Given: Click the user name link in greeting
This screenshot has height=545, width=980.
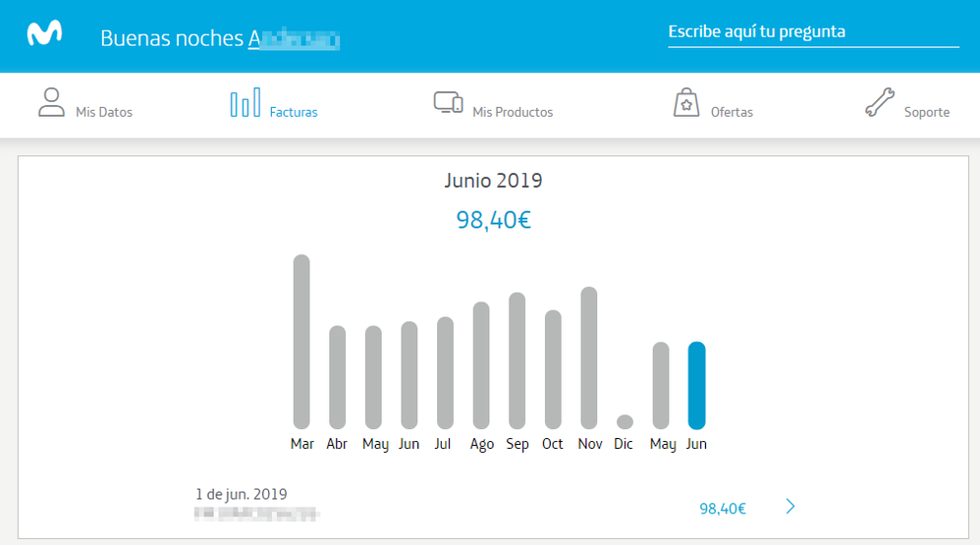Looking at the screenshot, I should pos(294,38).
